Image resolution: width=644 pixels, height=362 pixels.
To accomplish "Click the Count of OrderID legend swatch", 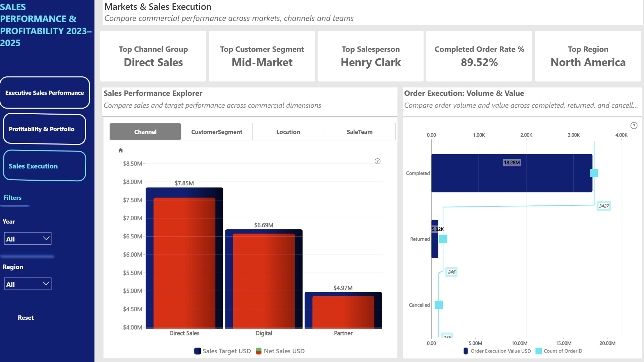I will pyautogui.click(x=539, y=351).
